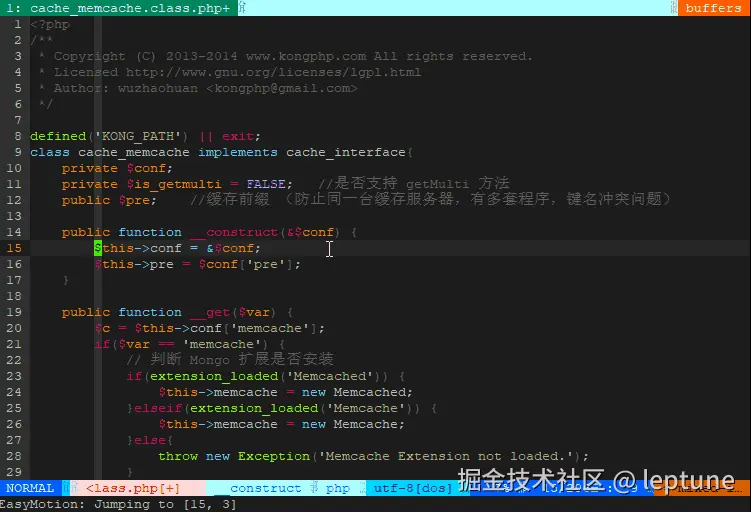The image size is (751, 512).
Task: Click the NORMAL mode indicator in the statusline
Action: (30, 488)
